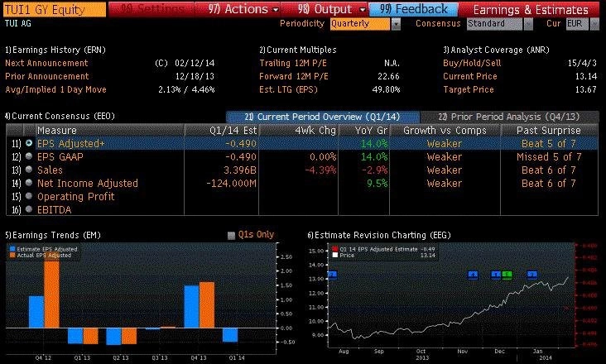The height and width of the screenshot is (364, 606).
Task: Click the TUI1 GY Equity ticker field
Action: pyautogui.click(x=54, y=10)
